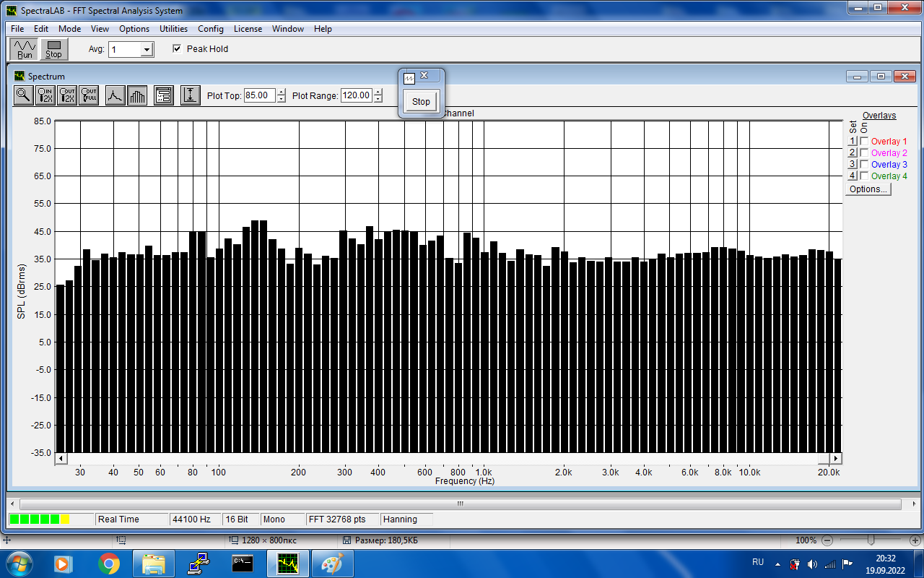
Task: Click overlay Set button 1
Action: (852, 142)
